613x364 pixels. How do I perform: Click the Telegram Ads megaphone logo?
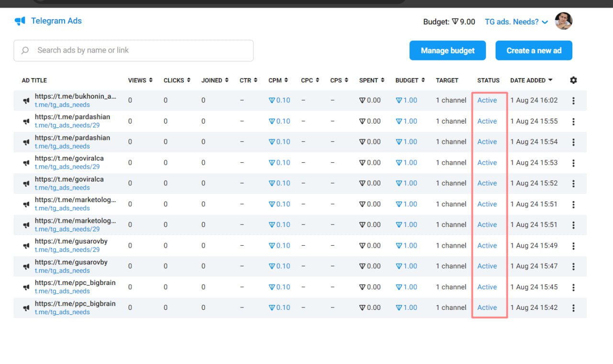pyautogui.click(x=20, y=21)
